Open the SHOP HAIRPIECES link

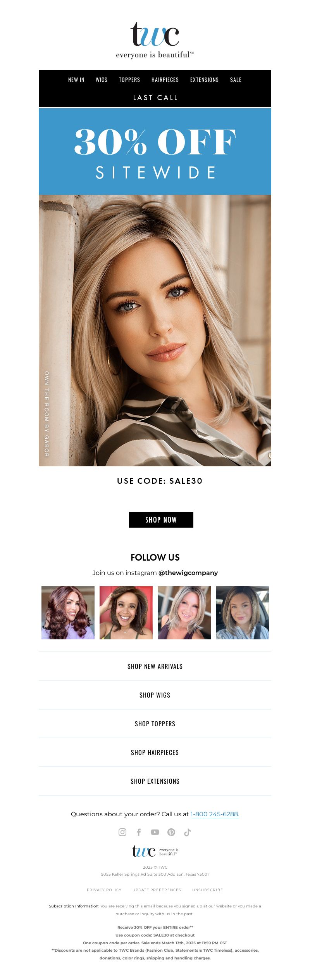pos(155,752)
